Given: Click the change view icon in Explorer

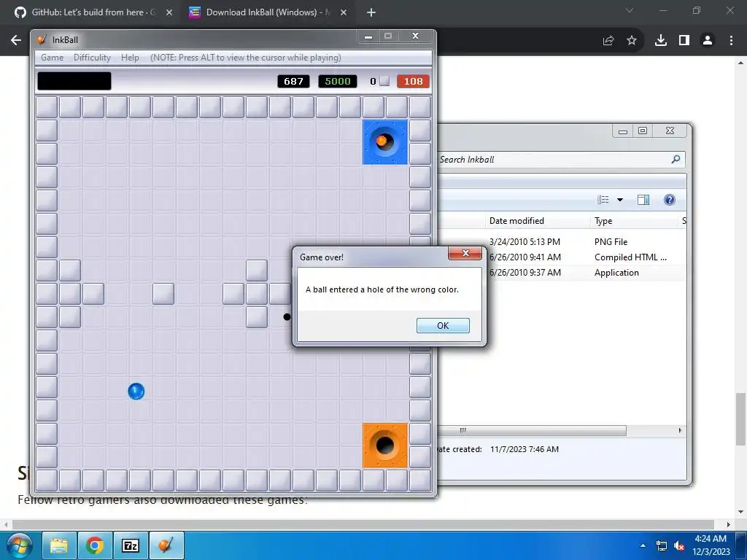Looking at the screenshot, I should 603,200.
